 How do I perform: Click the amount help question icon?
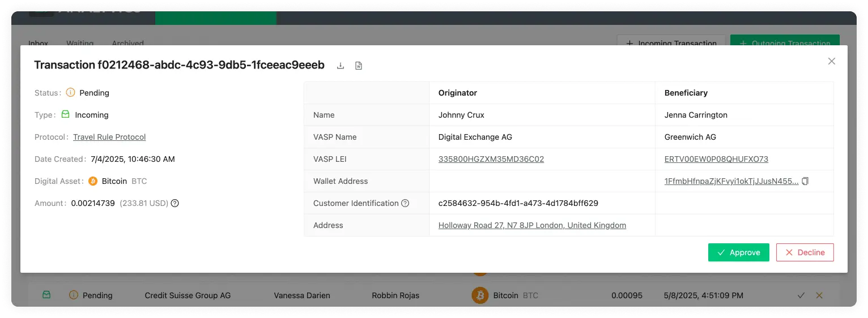175,203
